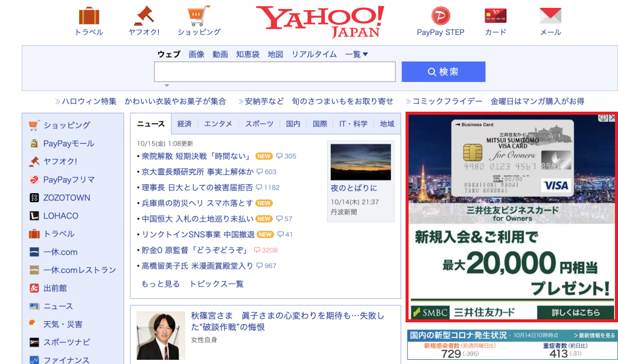The width and height of the screenshot is (618, 364).
Task: Click sidebar LOHACO icon
Action: (34, 216)
